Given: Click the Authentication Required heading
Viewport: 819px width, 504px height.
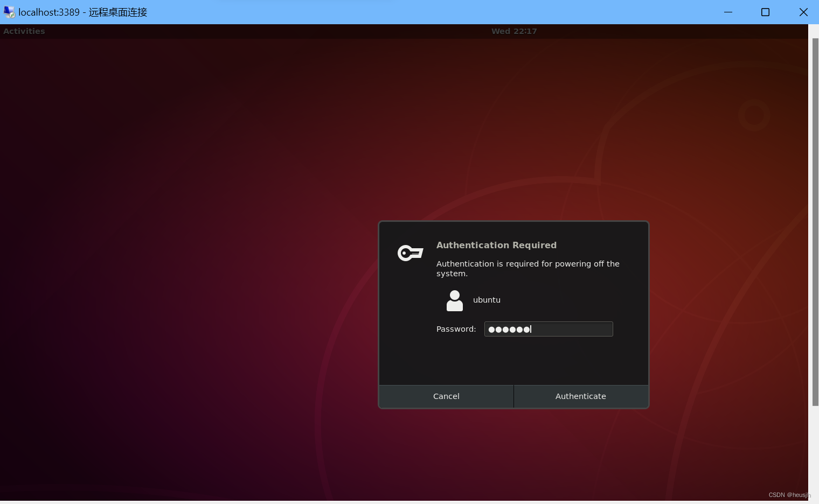Looking at the screenshot, I should click(x=496, y=245).
